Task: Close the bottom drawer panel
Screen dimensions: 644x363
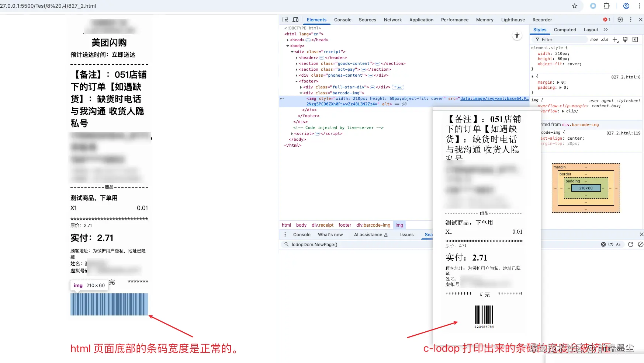Action: (x=641, y=234)
